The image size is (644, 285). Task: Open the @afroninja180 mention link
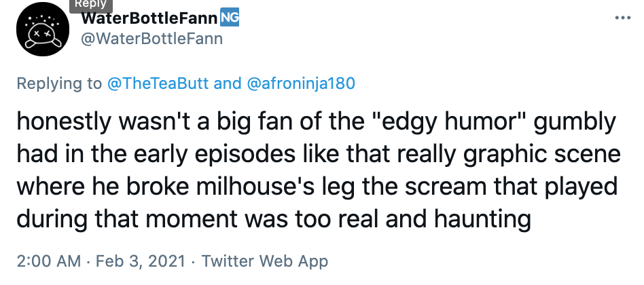tap(300, 83)
